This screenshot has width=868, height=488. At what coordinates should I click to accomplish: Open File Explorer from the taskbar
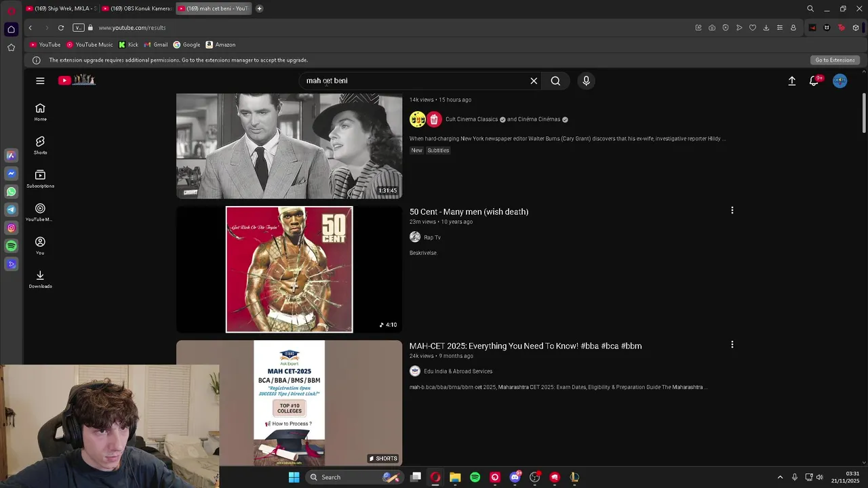455,477
